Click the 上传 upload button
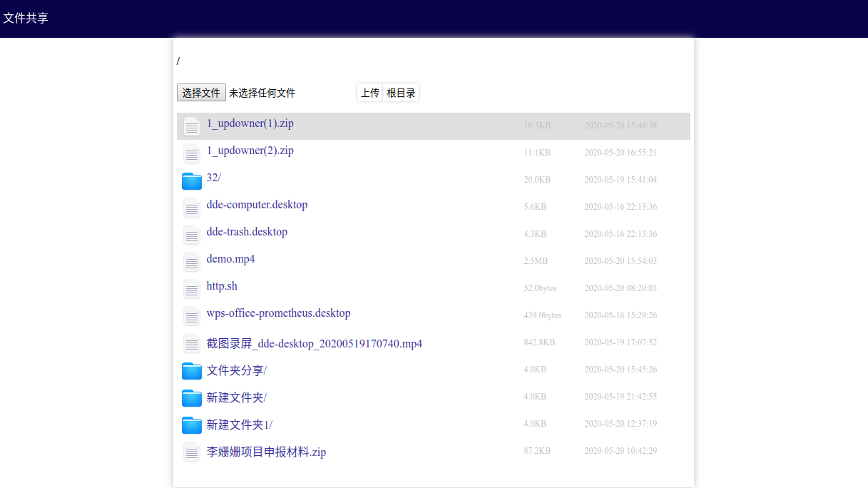This screenshot has width=868, height=488. click(x=370, y=93)
